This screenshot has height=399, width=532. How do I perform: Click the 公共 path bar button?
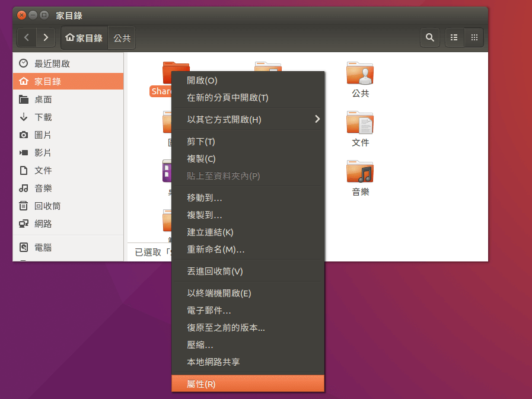122,37
